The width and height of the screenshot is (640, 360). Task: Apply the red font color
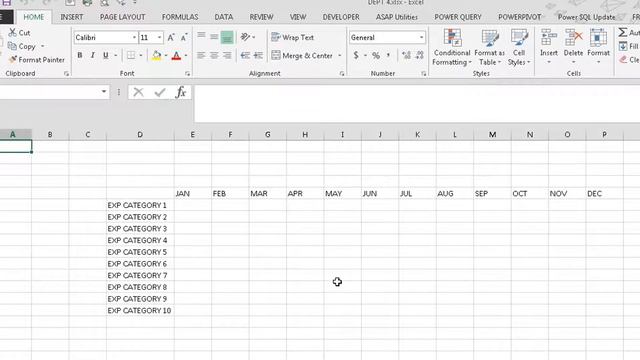tap(176, 55)
